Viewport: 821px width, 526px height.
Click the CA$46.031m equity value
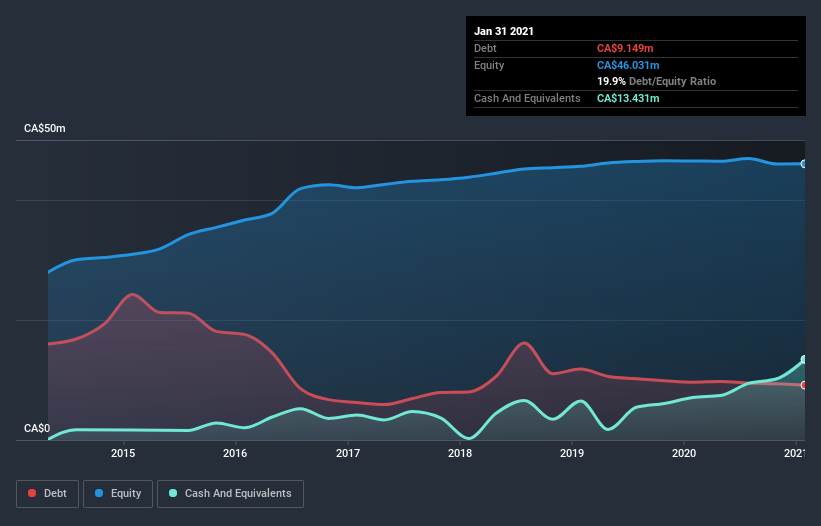[628, 65]
